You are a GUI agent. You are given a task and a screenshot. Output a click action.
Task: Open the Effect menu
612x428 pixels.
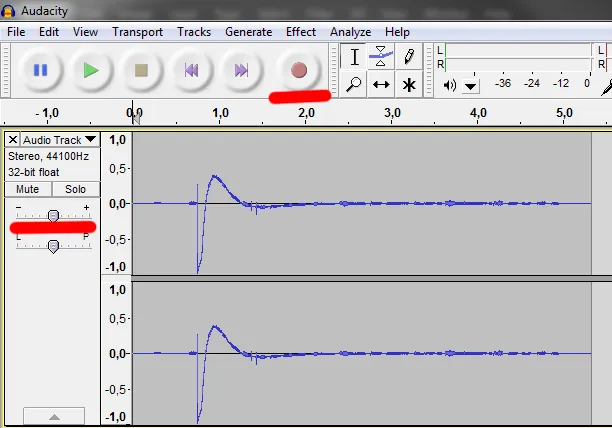click(x=301, y=32)
